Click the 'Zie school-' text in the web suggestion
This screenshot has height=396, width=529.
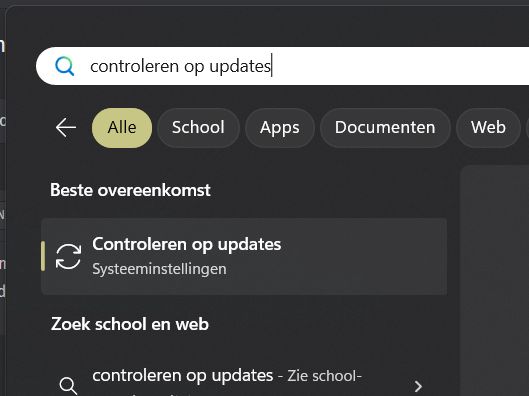point(324,376)
